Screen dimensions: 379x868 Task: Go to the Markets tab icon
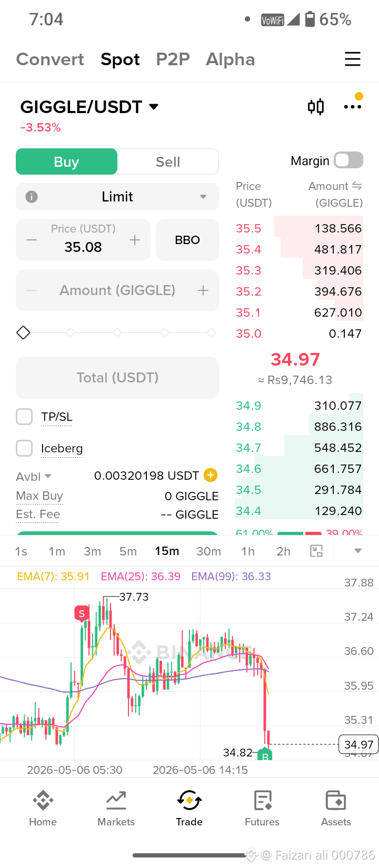(116, 801)
